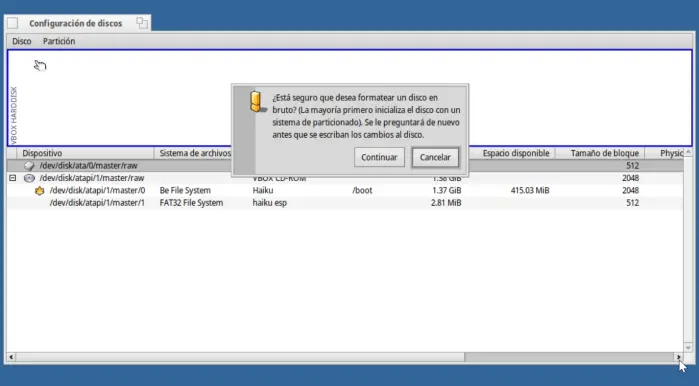Click the Continuar button in the dialog
Image resolution: width=699 pixels, height=386 pixels.
point(379,157)
